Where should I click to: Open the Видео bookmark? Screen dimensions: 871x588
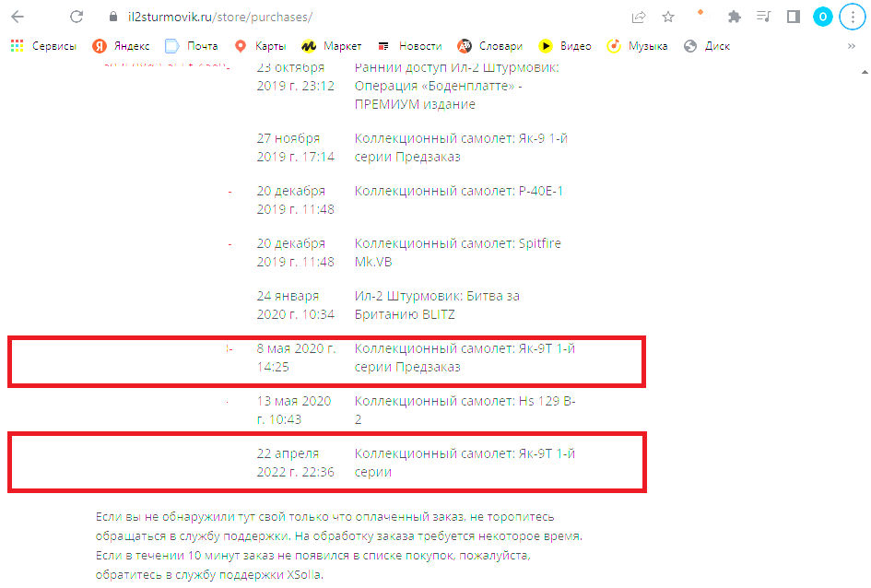click(x=565, y=46)
